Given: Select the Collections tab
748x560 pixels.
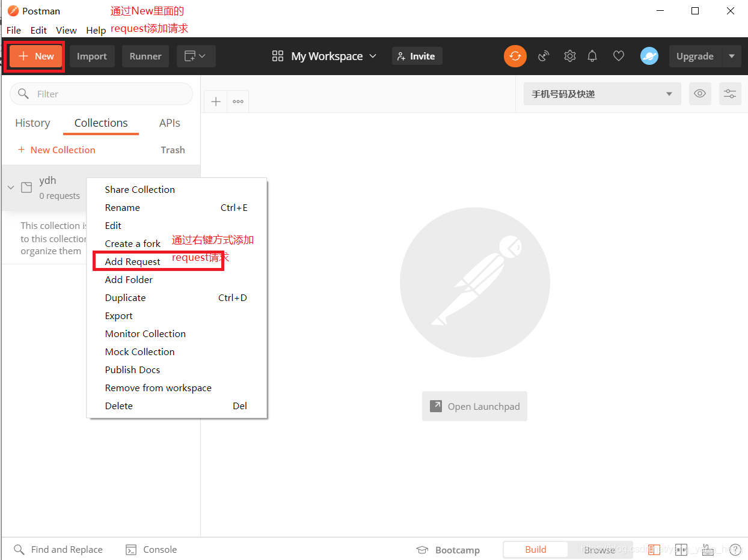Looking at the screenshot, I should point(101,123).
